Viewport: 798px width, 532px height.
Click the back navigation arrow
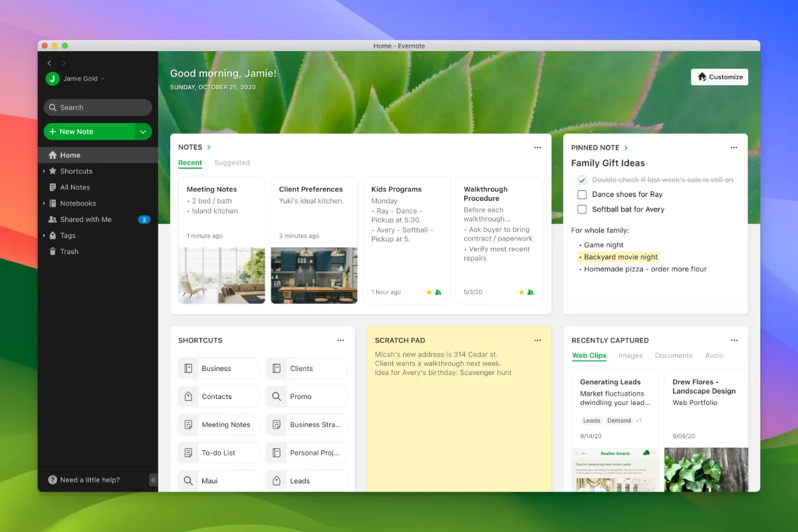(49, 63)
